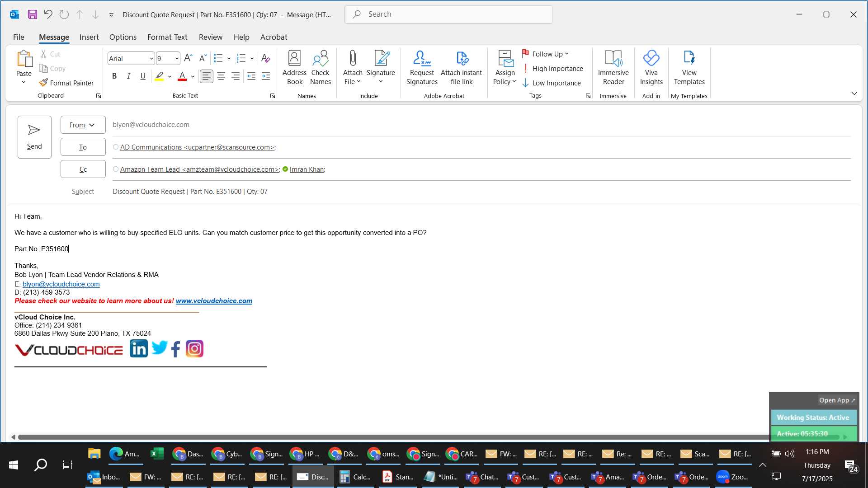868x488 pixels.
Task: Expand the highlight color dropdown arrow
Action: 170,77
